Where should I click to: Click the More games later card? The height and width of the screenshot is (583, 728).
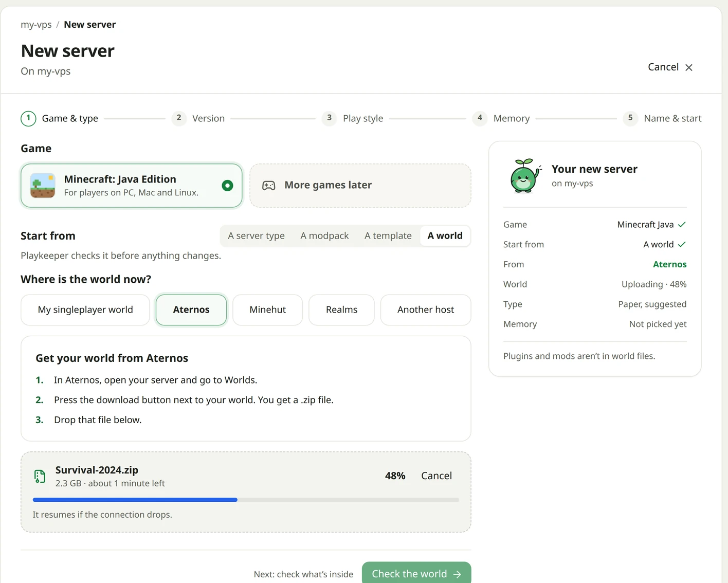tap(360, 186)
